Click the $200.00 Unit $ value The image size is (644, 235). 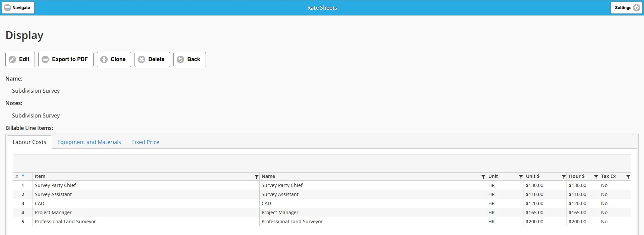(535, 222)
